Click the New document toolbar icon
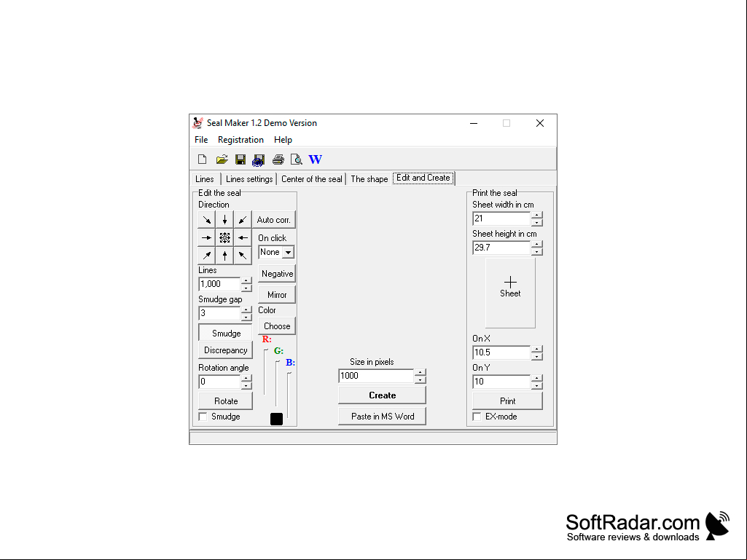The image size is (747, 560). click(x=202, y=159)
